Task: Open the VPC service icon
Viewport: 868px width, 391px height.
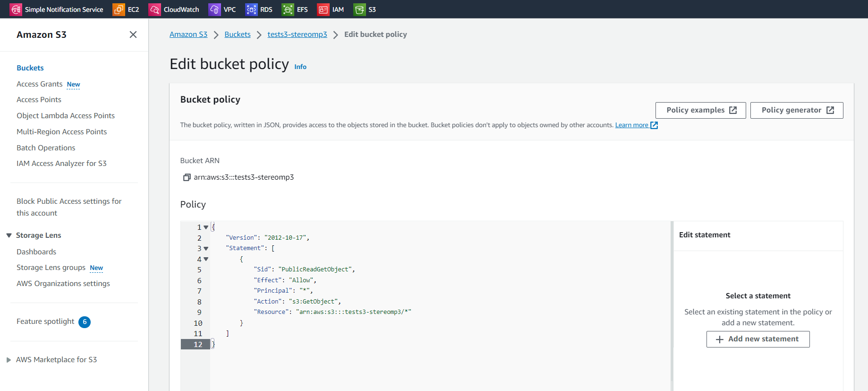Action: coord(214,9)
